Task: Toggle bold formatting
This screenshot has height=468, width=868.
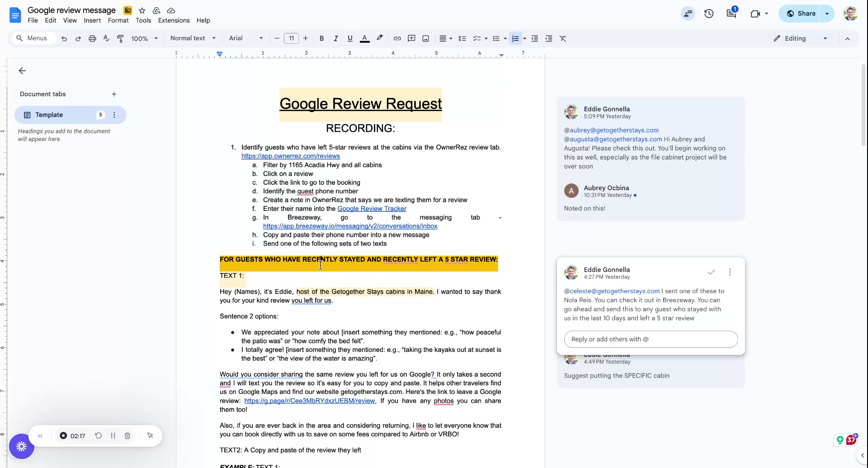Action: 321,38
